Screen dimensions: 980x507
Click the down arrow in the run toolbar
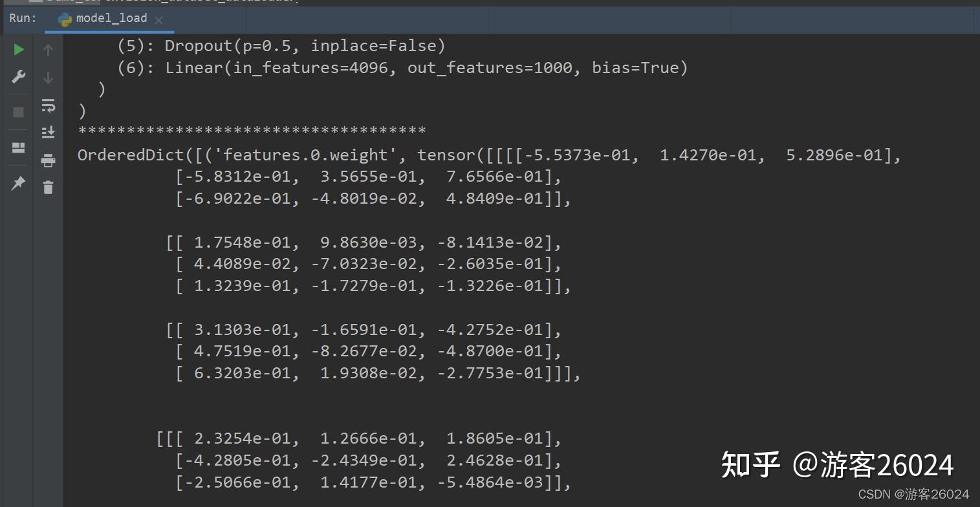[48, 78]
